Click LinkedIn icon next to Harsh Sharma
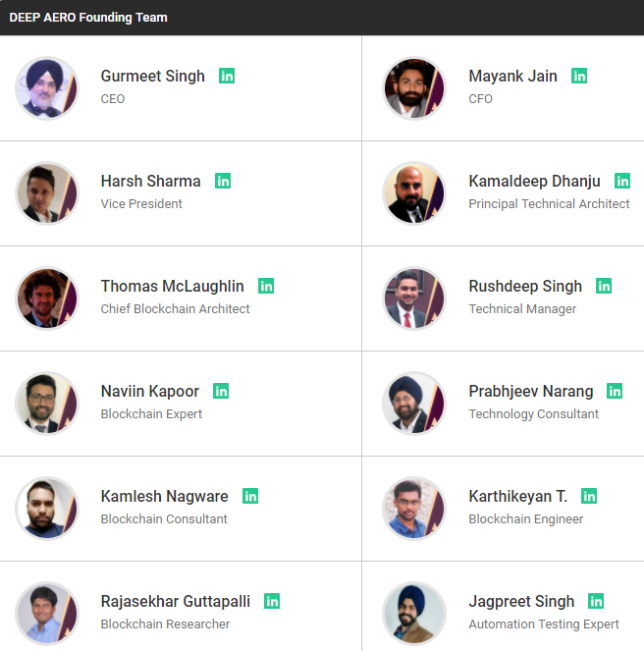 tap(223, 181)
